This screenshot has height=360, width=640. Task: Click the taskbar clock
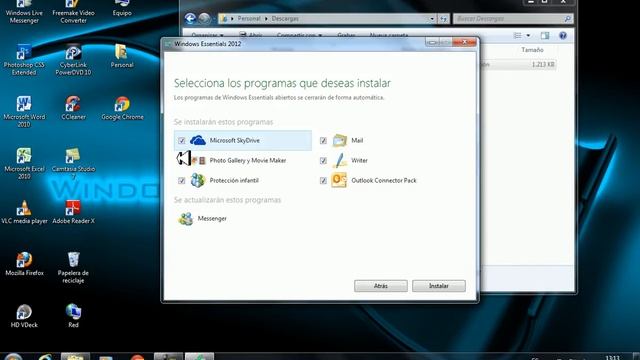(613, 357)
